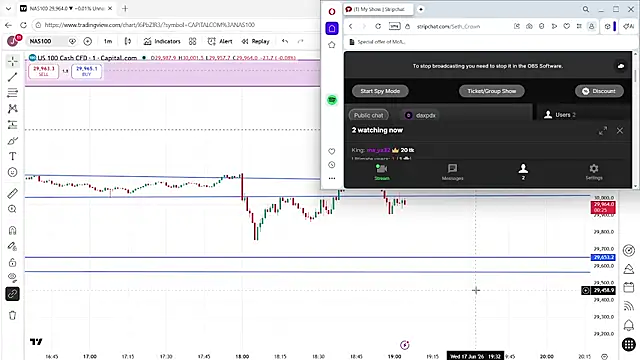Open the forecasting and measurement tools

[x=13, y=124]
